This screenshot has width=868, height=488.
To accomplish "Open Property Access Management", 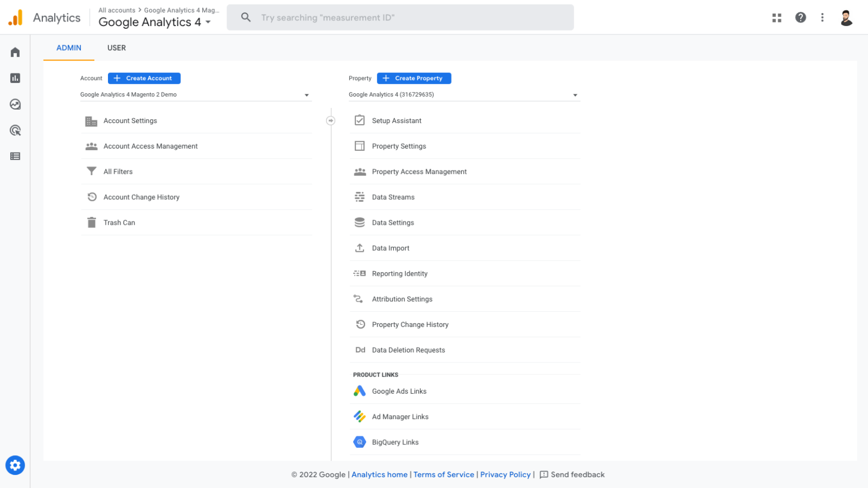I will click(465, 172).
